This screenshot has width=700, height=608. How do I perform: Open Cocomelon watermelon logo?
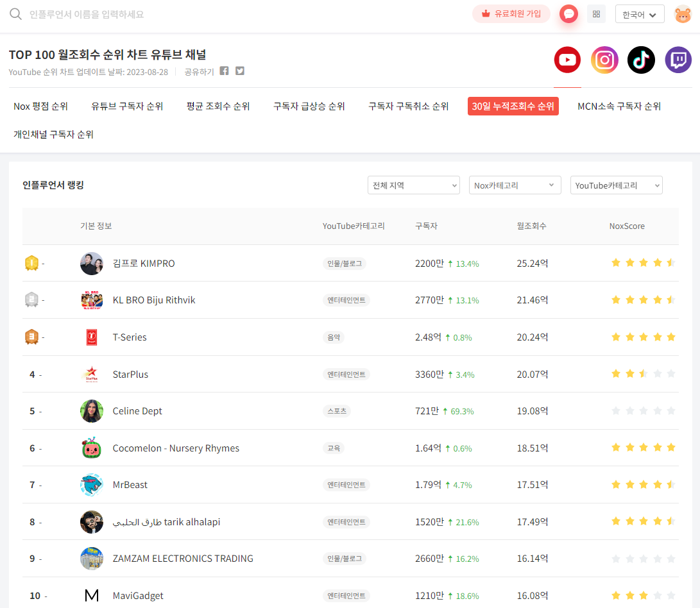(92, 448)
